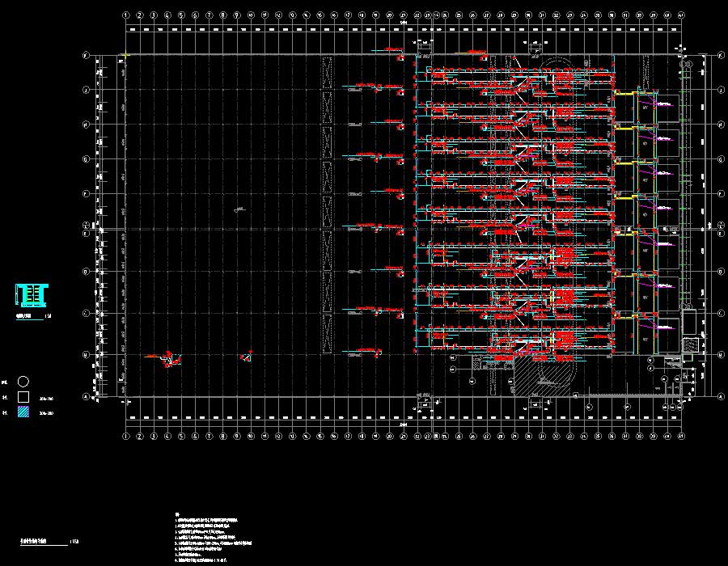The image size is (728, 566).
Task: Select axis bubble D on left side
Action: [x=86, y=272]
